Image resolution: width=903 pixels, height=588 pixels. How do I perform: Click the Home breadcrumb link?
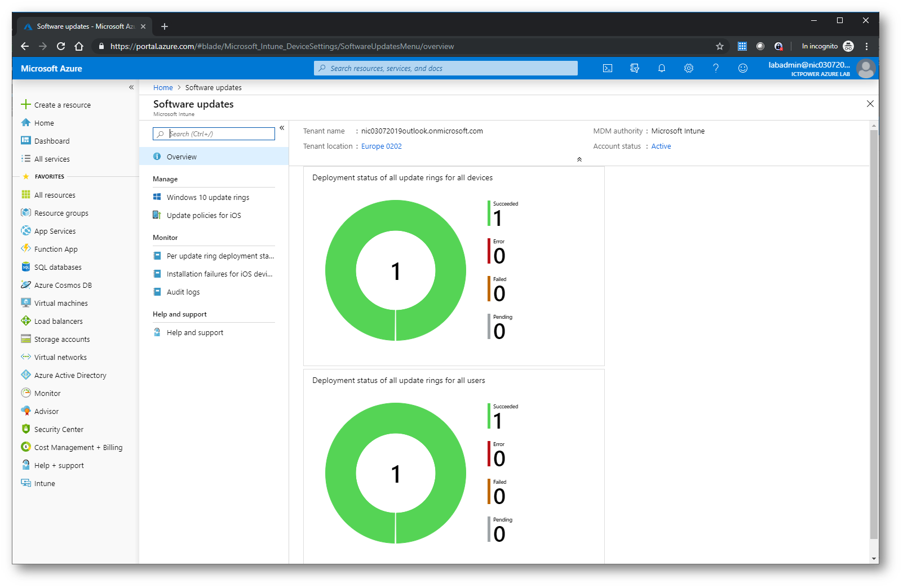163,87
